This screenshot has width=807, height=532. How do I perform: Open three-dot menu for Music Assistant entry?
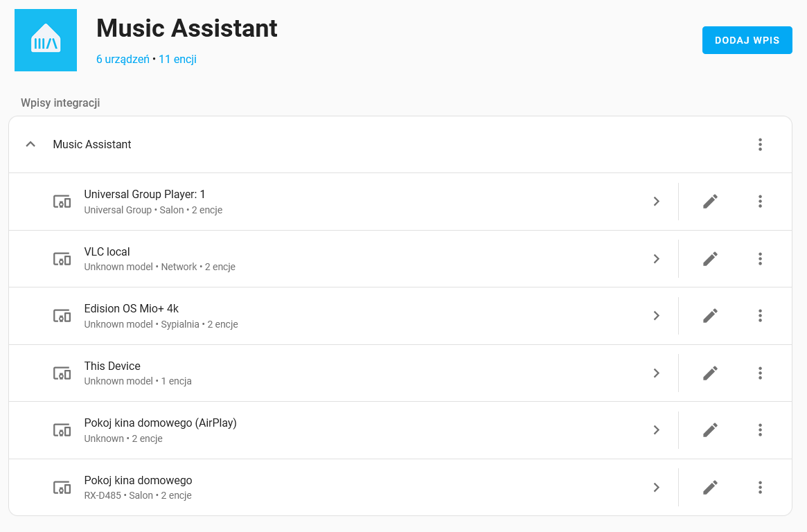pos(760,145)
